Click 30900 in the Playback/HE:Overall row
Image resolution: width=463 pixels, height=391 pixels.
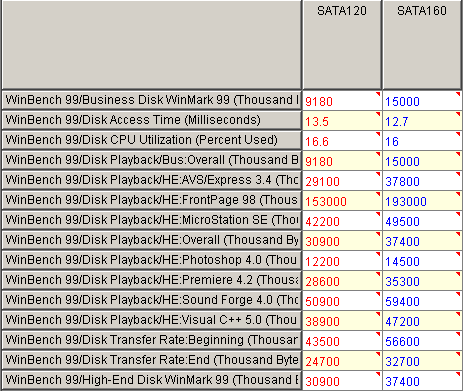point(342,240)
